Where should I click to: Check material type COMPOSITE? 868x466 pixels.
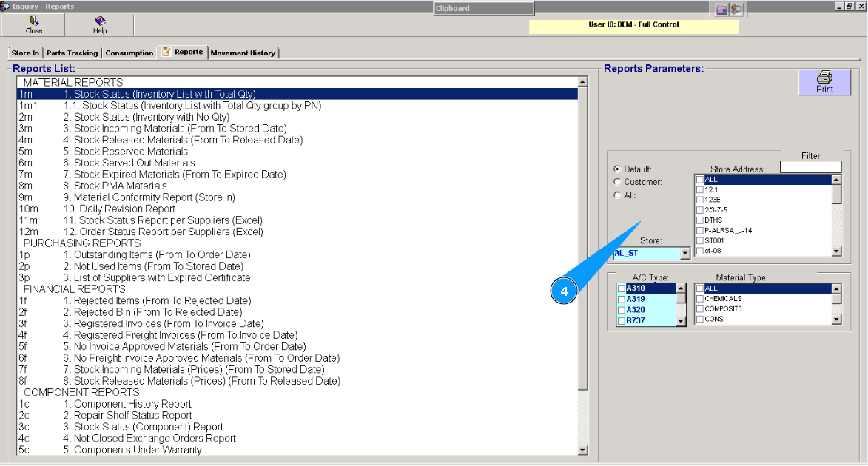[700, 309]
